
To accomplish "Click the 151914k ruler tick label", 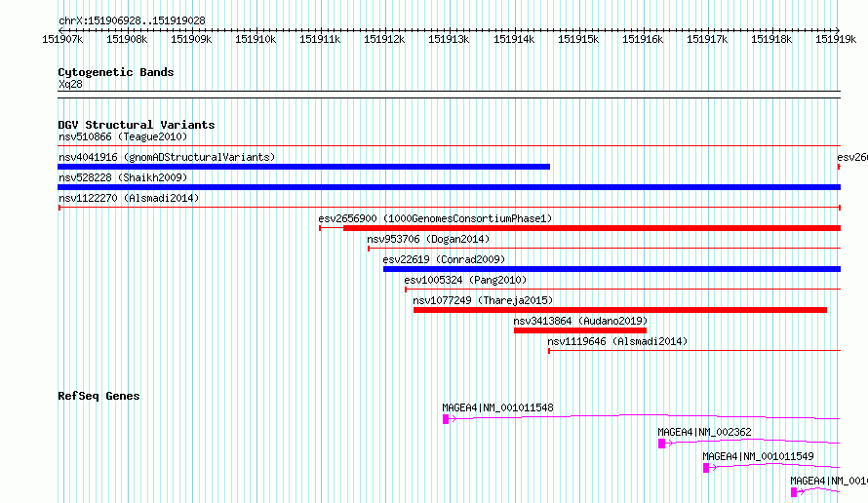I will [x=514, y=39].
